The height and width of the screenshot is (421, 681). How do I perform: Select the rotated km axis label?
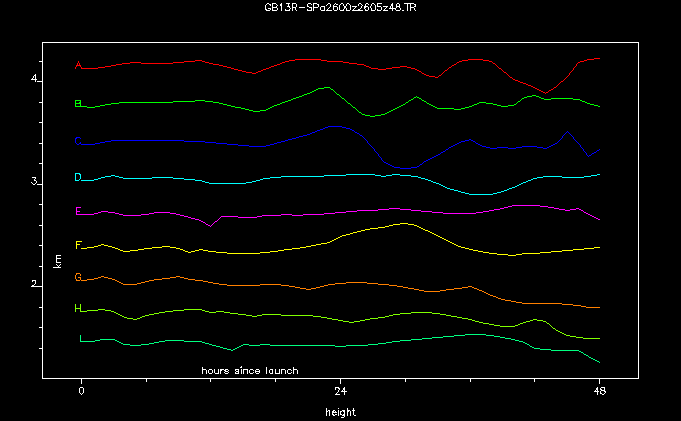click(x=57, y=261)
